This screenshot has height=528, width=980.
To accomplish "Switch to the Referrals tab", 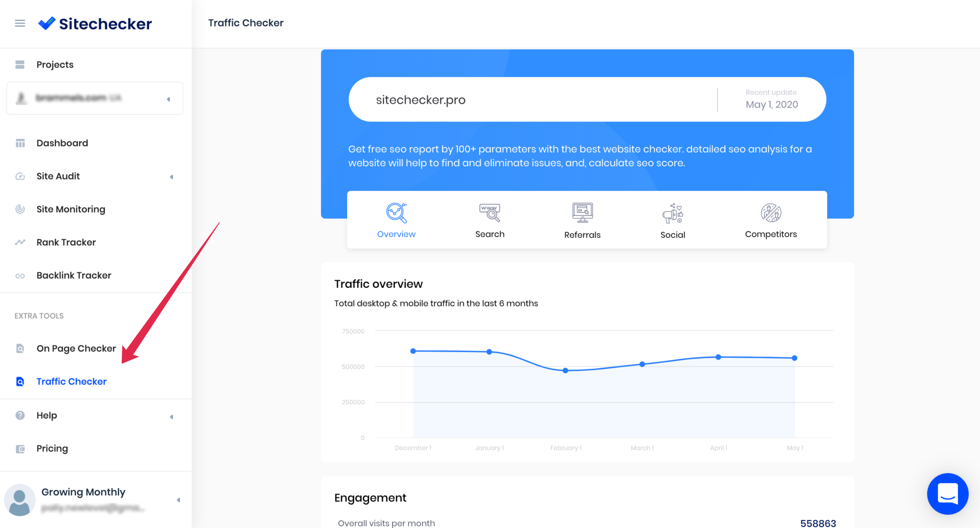I will 582,221.
